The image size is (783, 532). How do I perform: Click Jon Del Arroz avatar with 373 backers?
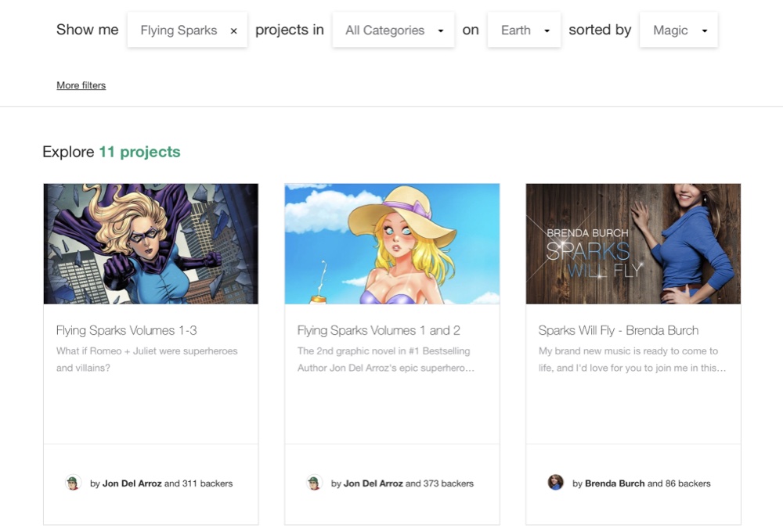pos(314,483)
